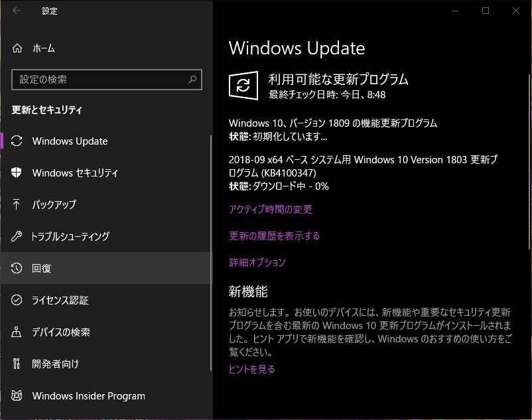Click the 新機能 section heading
This screenshot has width=532, height=420.
[248, 291]
